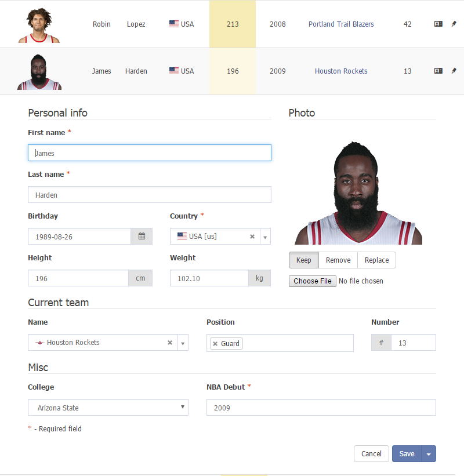Screen dimensions: 464x476
Task: Remove the Guard position tag
Action: click(215, 344)
